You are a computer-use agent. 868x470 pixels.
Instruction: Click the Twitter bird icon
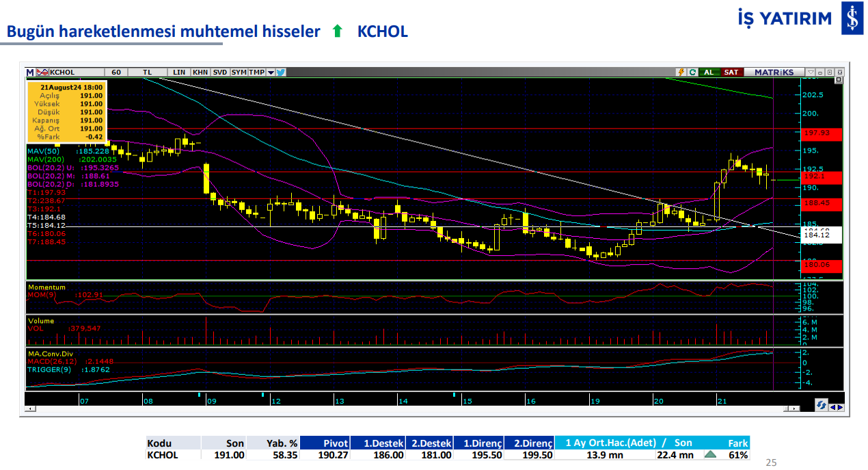pos(281,72)
